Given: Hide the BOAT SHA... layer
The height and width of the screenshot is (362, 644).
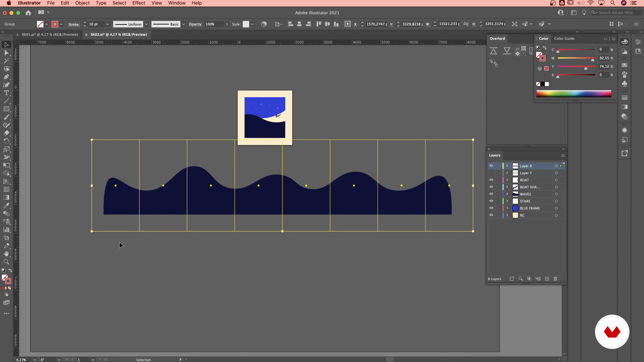Looking at the screenshot, I should (x=491, y=187).
